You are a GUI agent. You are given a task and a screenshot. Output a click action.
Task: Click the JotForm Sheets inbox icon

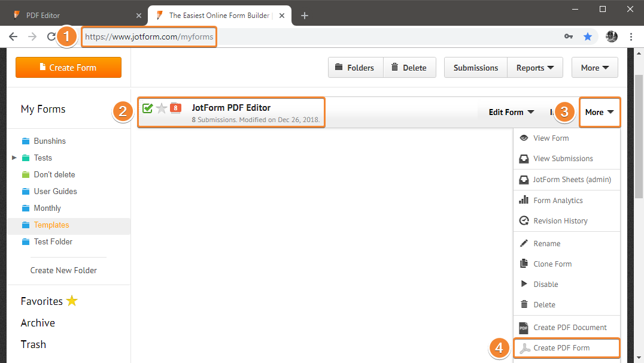(524, 180)
